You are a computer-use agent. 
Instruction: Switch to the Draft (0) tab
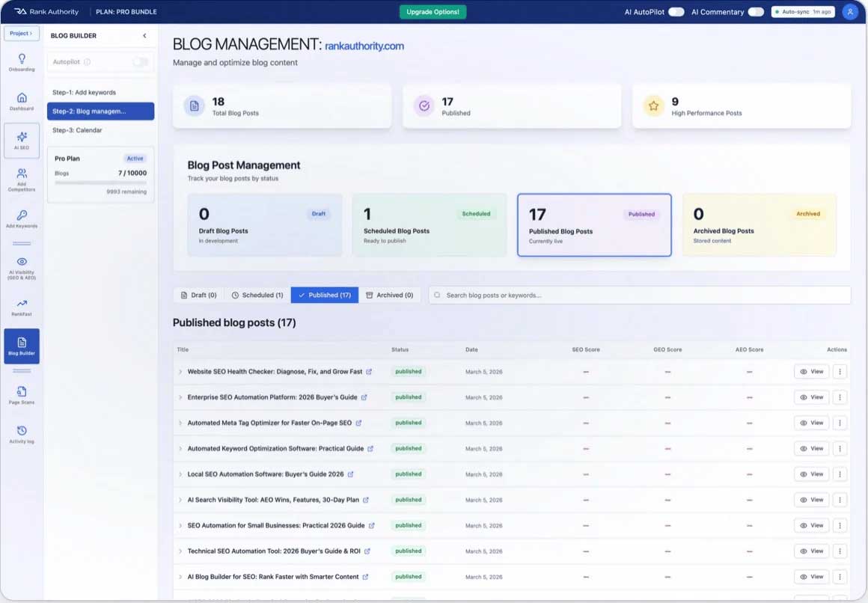pyautogui.click(x=199, y=295)
